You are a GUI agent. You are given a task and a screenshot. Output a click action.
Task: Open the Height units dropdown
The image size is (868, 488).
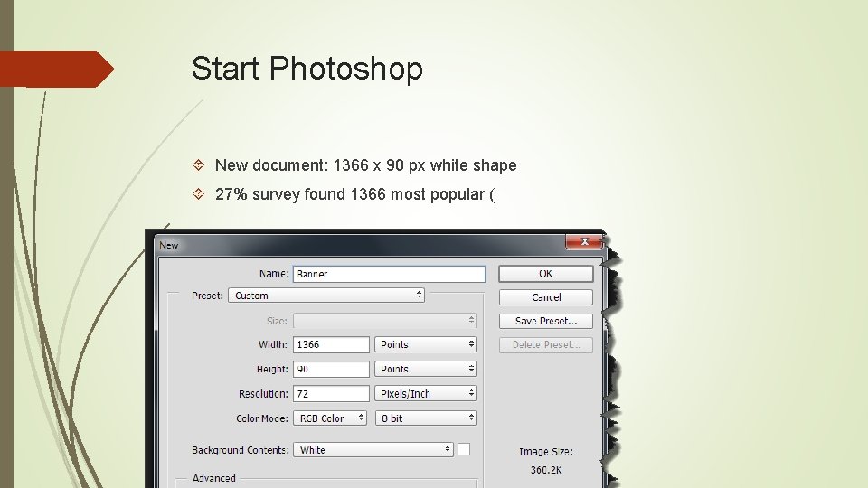pyautogui.click(x=426, y=369)
